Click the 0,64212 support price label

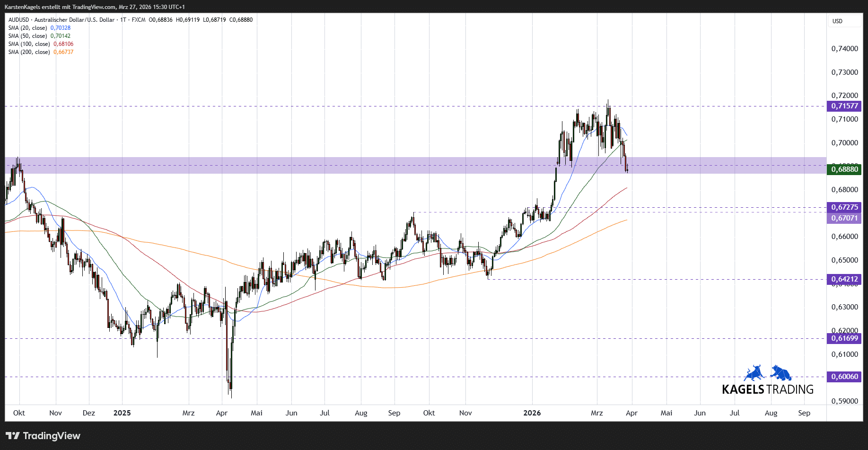pyautogui.click(x=844, y=279)
